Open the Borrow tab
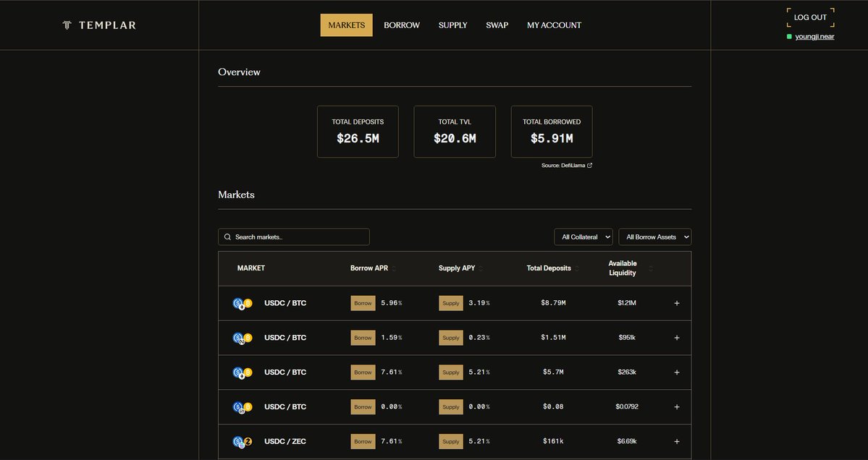868x460 pixels. pyautogui.click(x=402, y=25)
